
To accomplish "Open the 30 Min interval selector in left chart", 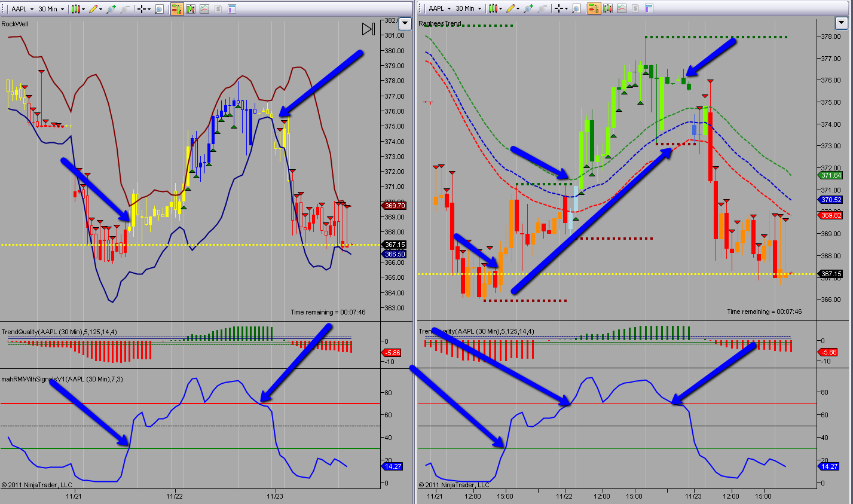I will (51, 9).
